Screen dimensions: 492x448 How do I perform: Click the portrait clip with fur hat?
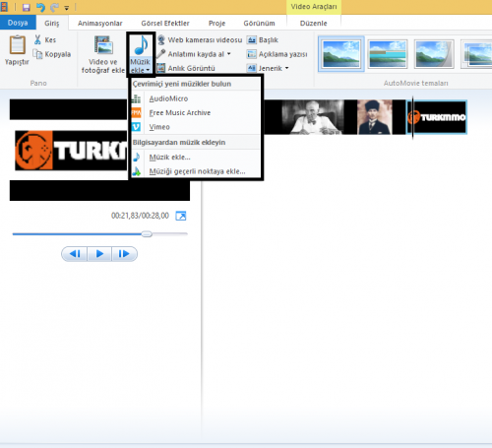(374, 117)
